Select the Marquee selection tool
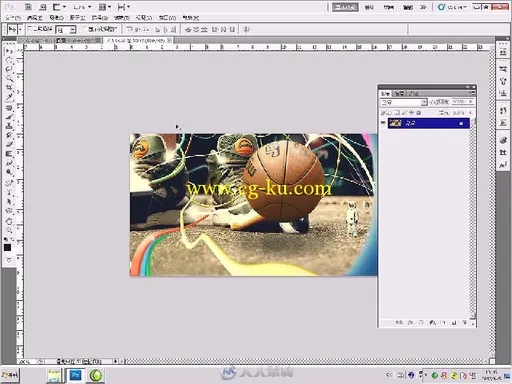This screenshot has height=384, width=512. click(9, 60)
